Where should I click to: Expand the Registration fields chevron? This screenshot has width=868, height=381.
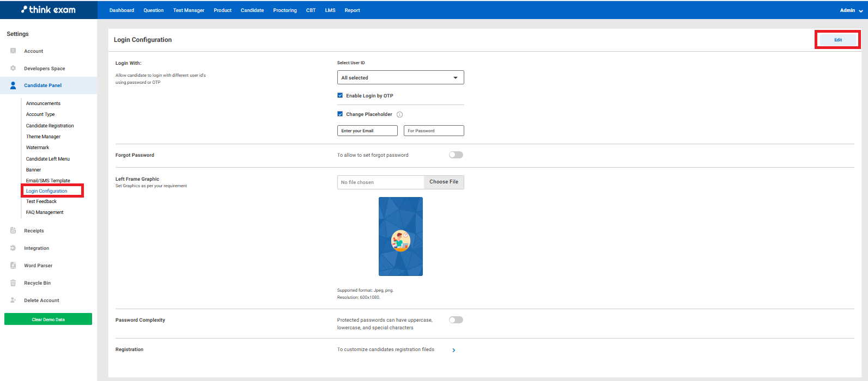(x=454, y=351)
